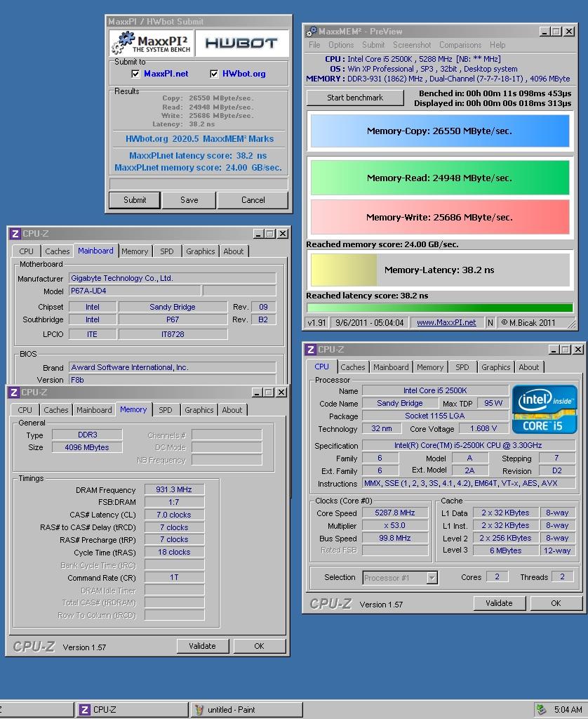588x719 pixels.
Task: Switch to Caches tab in processor window
Action: point(353,367)
